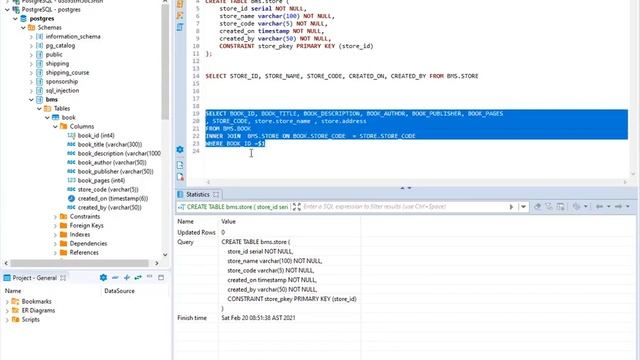Maximize the Project panel view
640x360 pixels.
coord(161,278)
